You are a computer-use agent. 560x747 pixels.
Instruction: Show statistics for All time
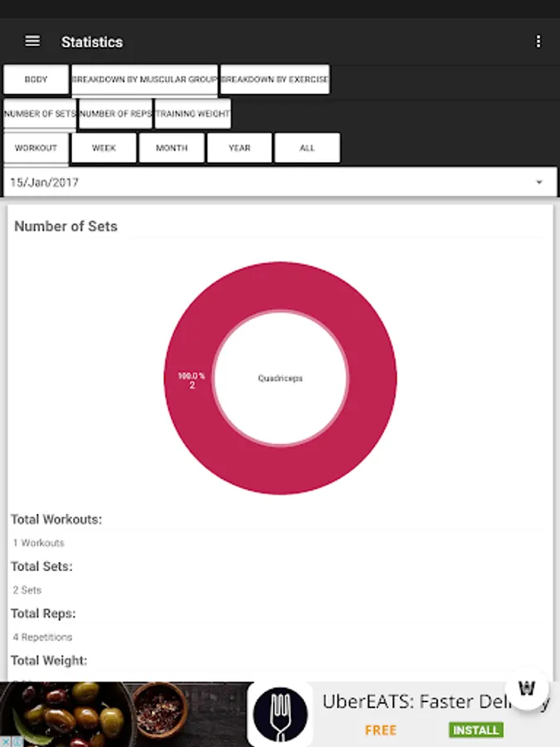click(307, 148)
